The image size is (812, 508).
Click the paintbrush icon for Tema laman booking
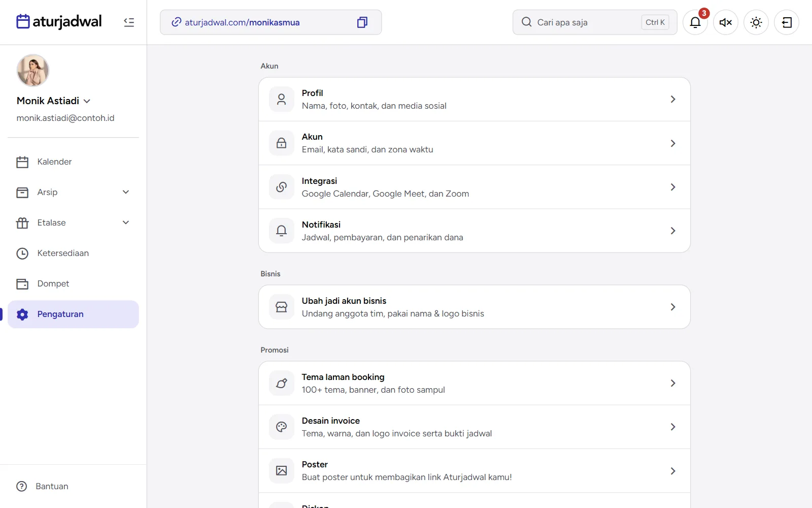tap(282, 383)
